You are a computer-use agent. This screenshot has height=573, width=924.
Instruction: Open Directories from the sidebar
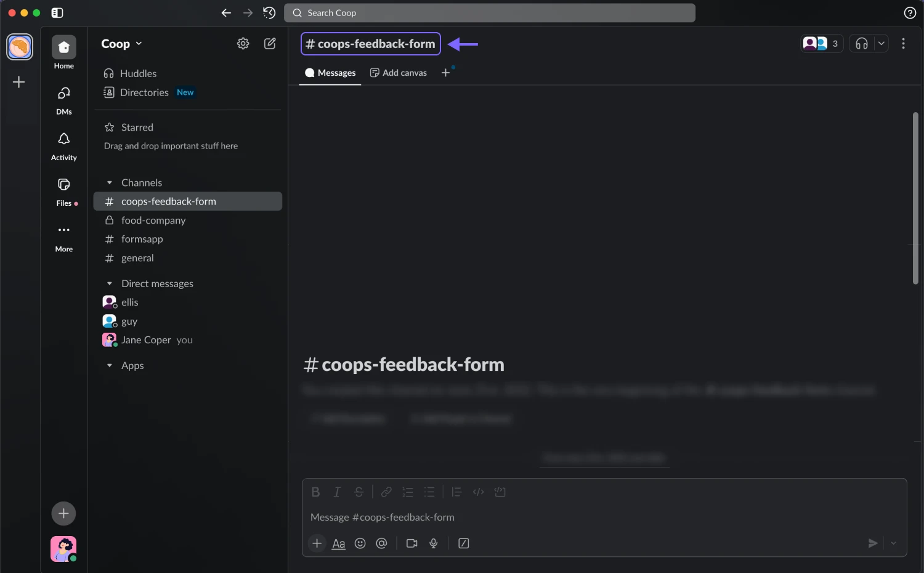[144, 92]
